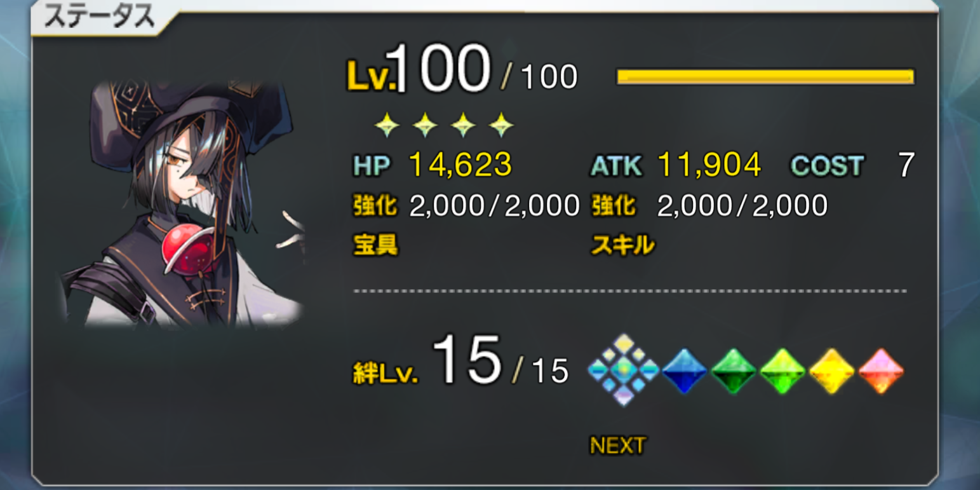This screenshot has width=980, height=490.
Task: Tap the first rarity star
Action: 387,125
